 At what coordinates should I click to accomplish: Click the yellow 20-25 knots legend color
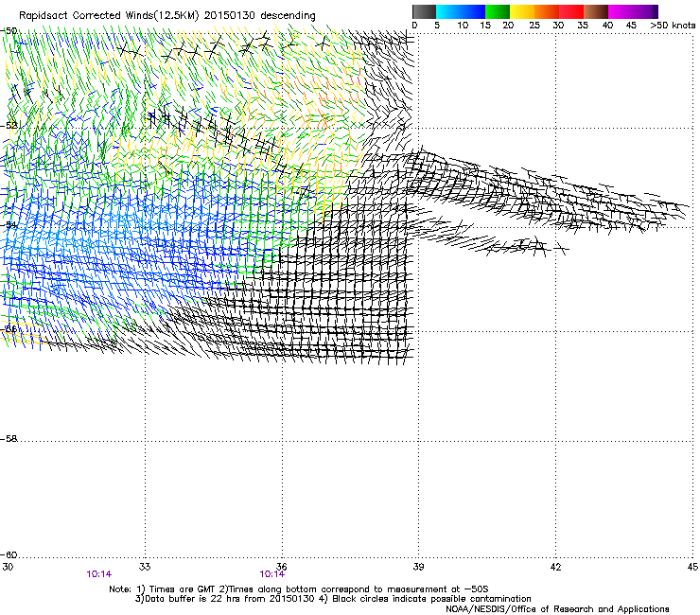pos(522,11)
